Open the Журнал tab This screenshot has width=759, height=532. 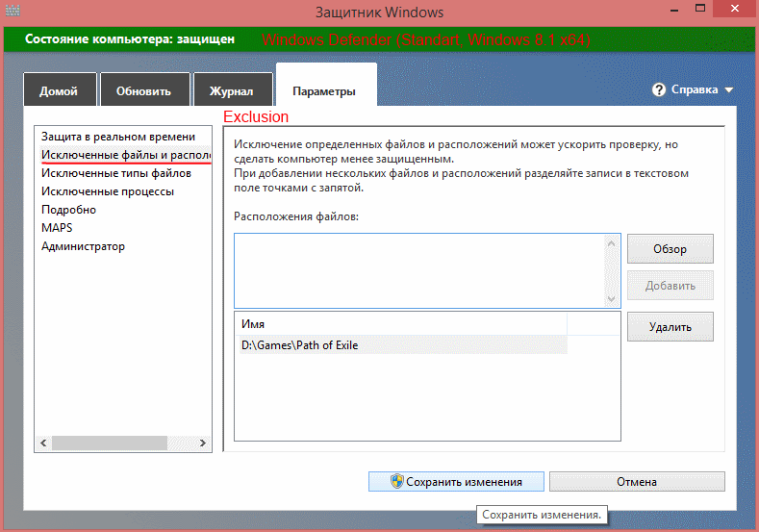[231, 91]
